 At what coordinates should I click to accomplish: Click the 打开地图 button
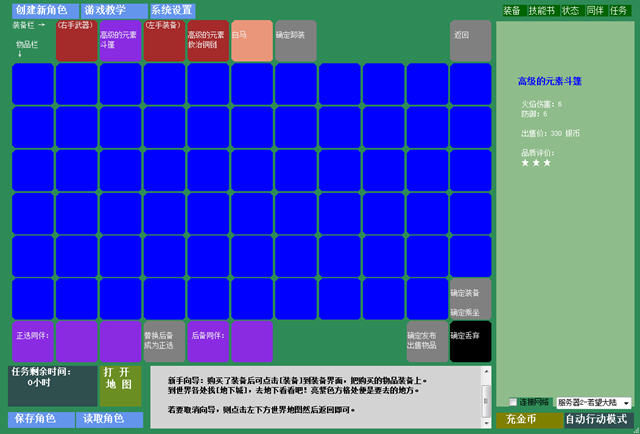pyautogui.click(x=120, y=385)
